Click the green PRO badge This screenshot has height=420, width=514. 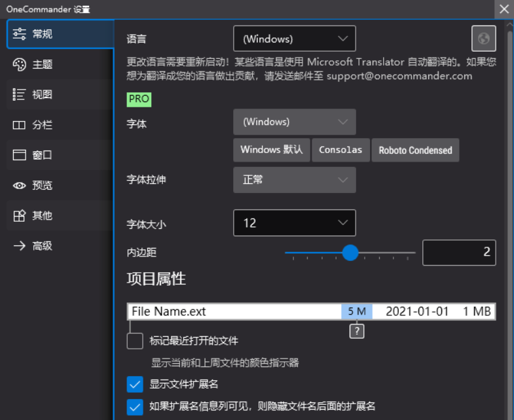pyautogui.click(x=139, y=99)
